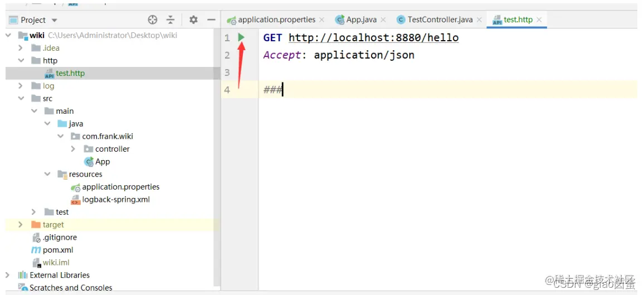
Task: Select the App class in tree
Action: pos(103,162)
